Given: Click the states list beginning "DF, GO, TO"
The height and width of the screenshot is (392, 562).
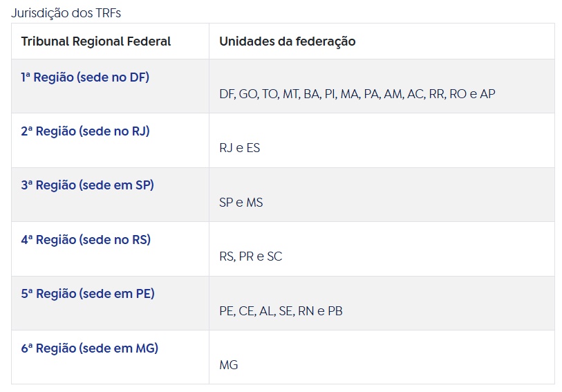Looking at the screenshot, I should pyautogui.click(x=357, y=94).
